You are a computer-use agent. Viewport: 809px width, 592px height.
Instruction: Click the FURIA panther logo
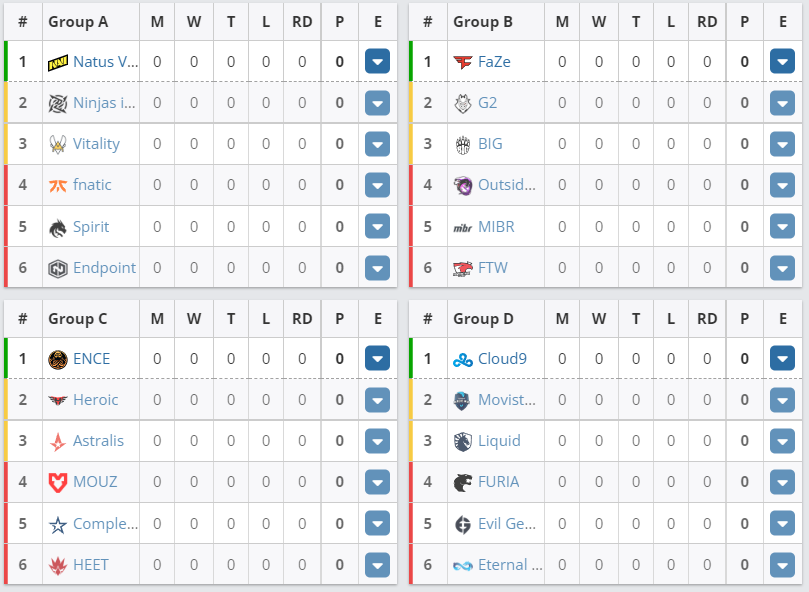pos(463,483)
